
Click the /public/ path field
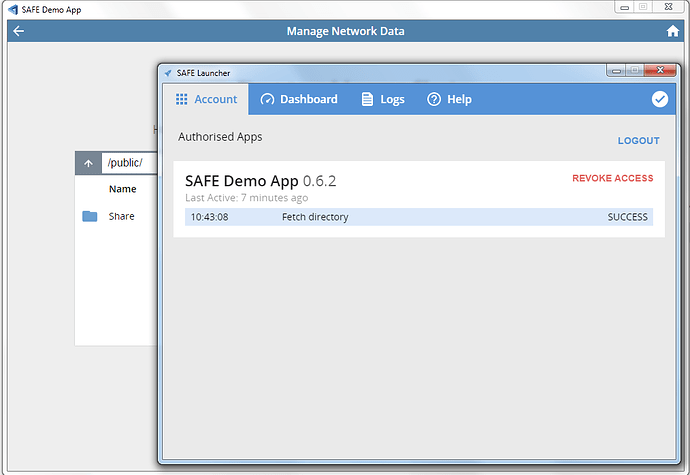(x=129, y=163)
